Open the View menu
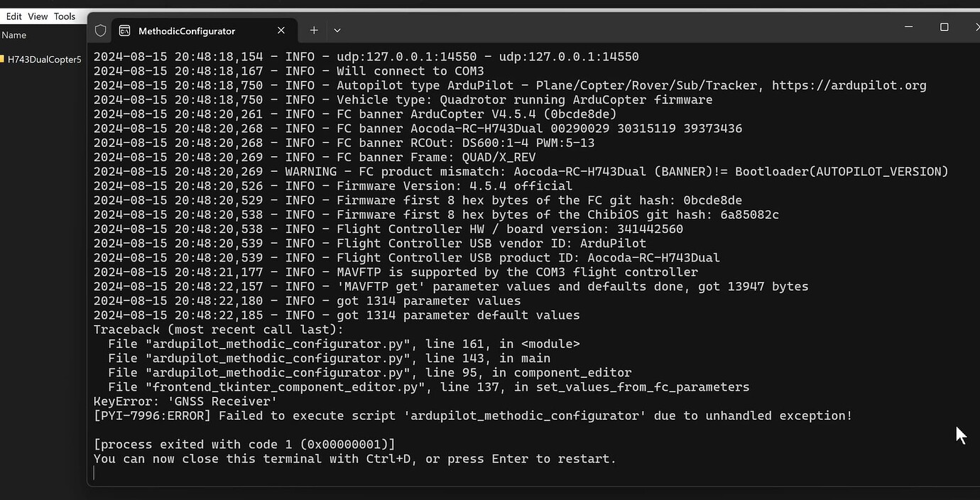Image resolution: width=980 pixels, height=500 pixels. pyautogui.click(x=38, y=16)
